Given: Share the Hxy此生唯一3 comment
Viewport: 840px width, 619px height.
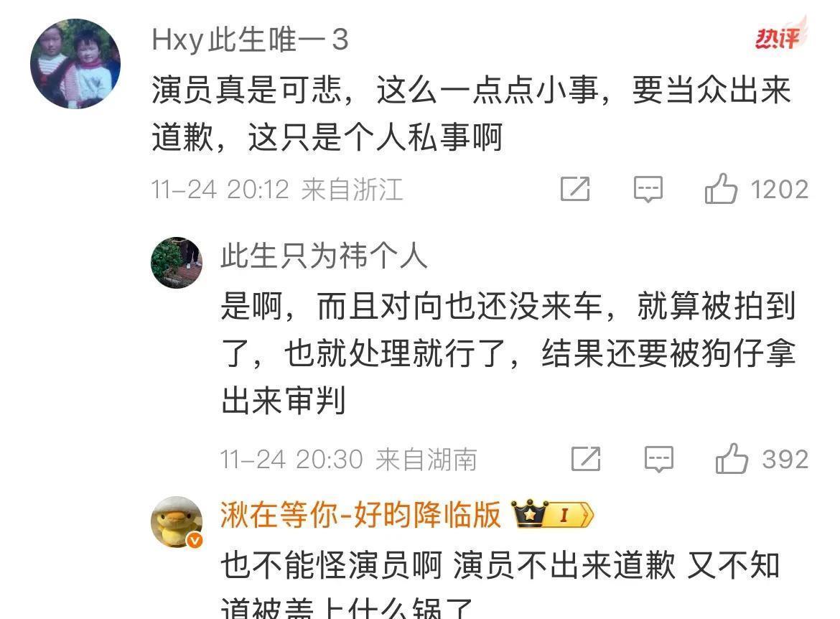Looking at the screenshot, I should 575,189.
